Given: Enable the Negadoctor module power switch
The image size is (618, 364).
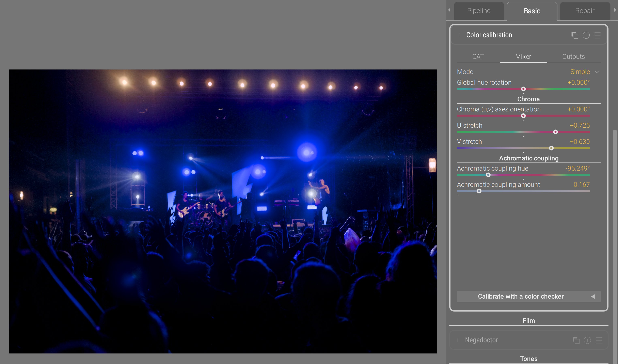Looking at the screenshot, I should tap(458, 340).
